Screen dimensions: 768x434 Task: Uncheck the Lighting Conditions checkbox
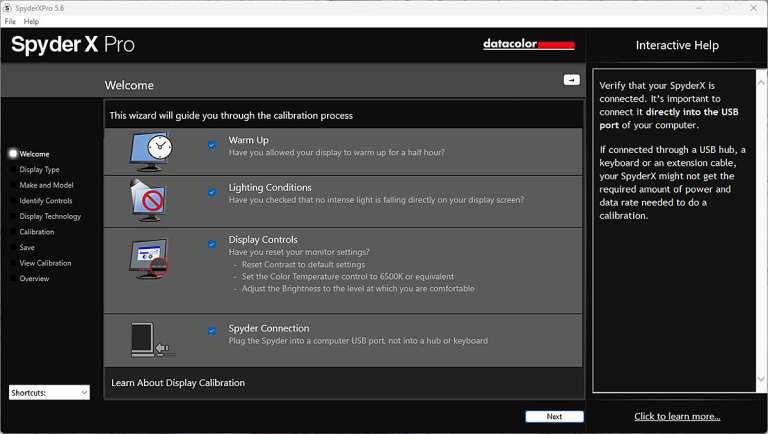[212, 192]
